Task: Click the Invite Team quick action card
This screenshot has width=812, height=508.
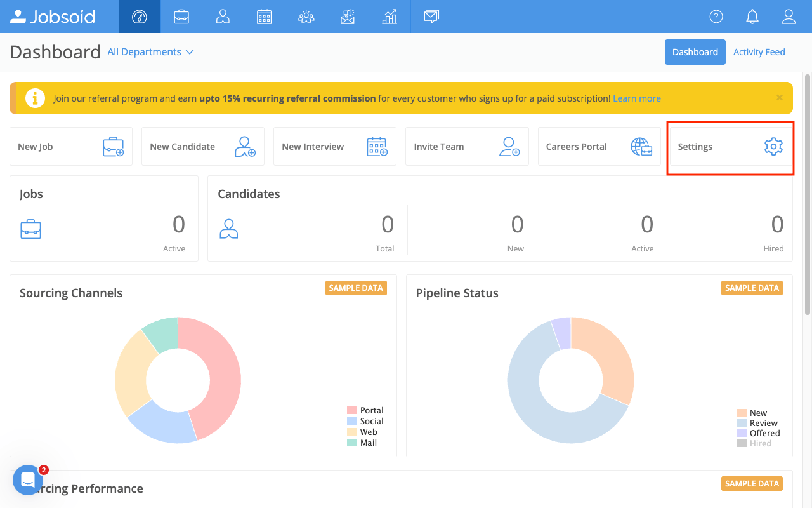Action: tap(467, 147)
